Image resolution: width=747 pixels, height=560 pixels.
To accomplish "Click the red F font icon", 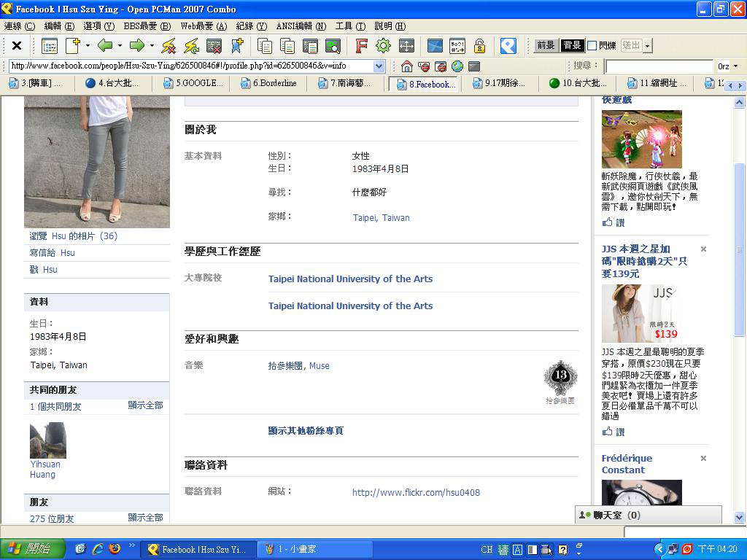I will click(x=361, y=46).
